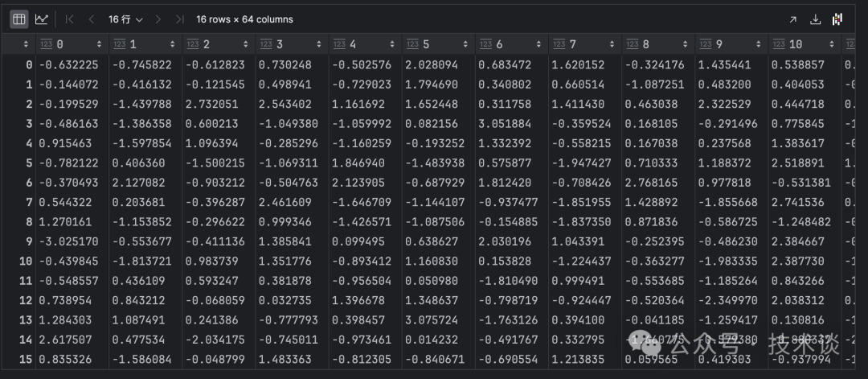Click numeric type icon of column 1
Screen dimensions: 868x379
tap(120, 44)
